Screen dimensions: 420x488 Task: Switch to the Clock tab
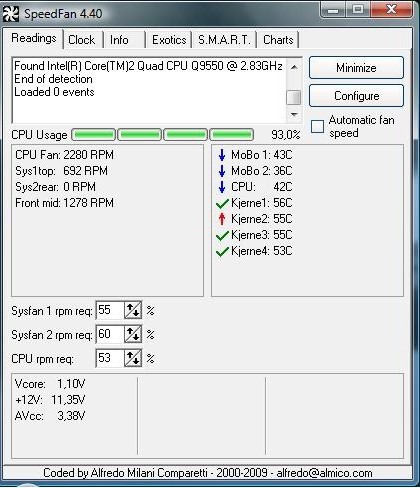(82, 40)
